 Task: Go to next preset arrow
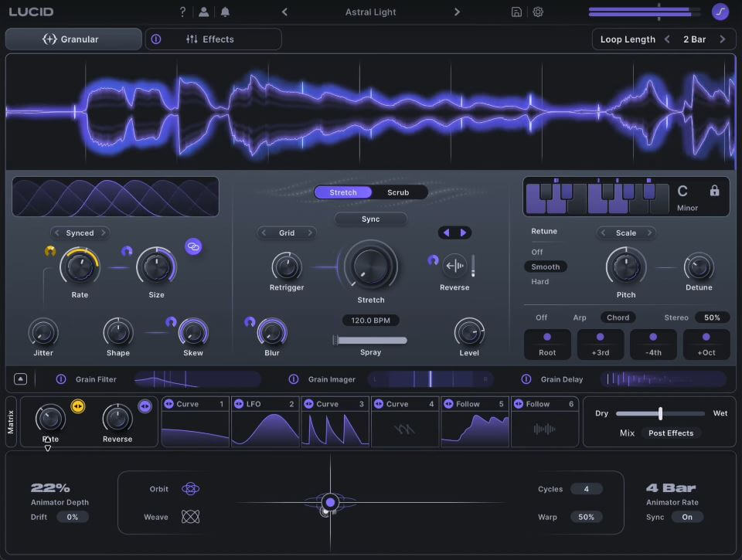(457, 12)
